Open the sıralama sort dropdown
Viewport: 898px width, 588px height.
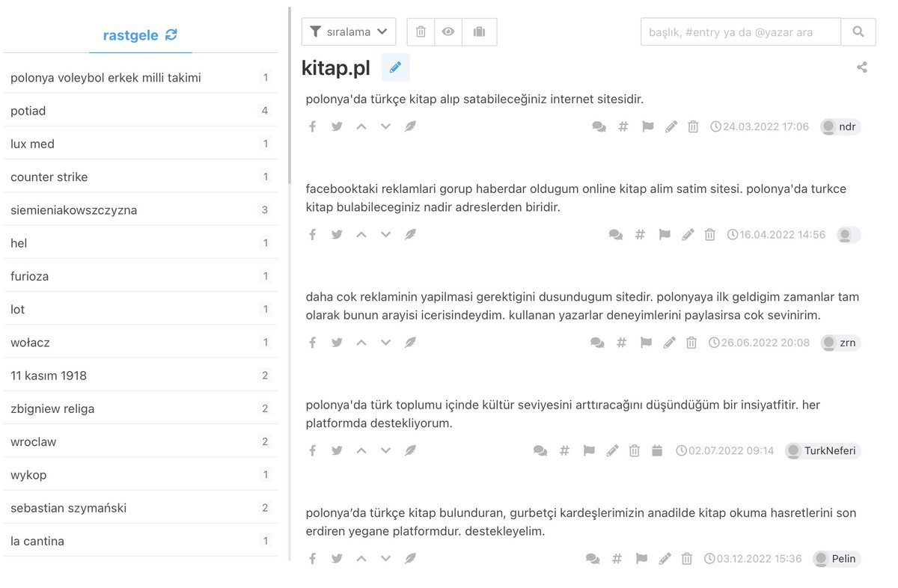click(349, 31)
